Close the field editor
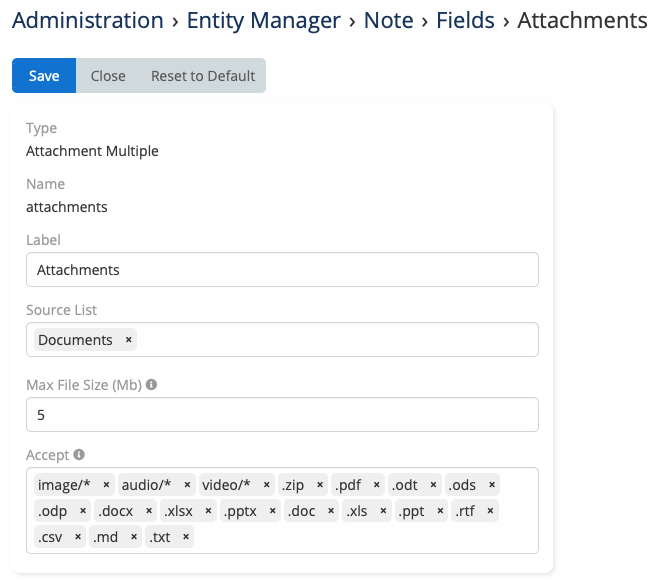This screenshot has width=659, height=579. [x=108, y=76]
